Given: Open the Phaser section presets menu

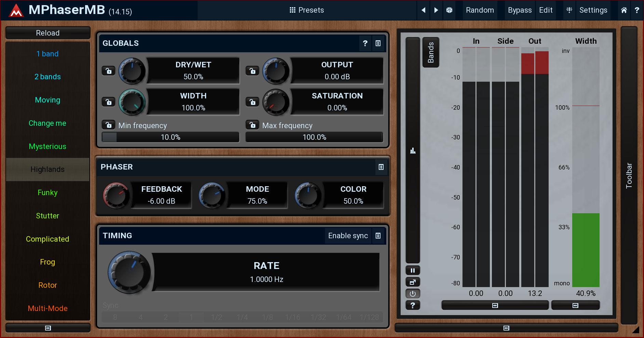Looking at the screenshot, I should click(381, 167).
